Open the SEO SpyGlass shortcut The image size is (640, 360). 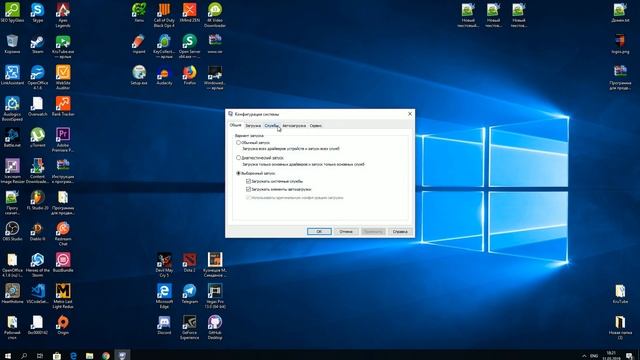[x=12, y=13]
